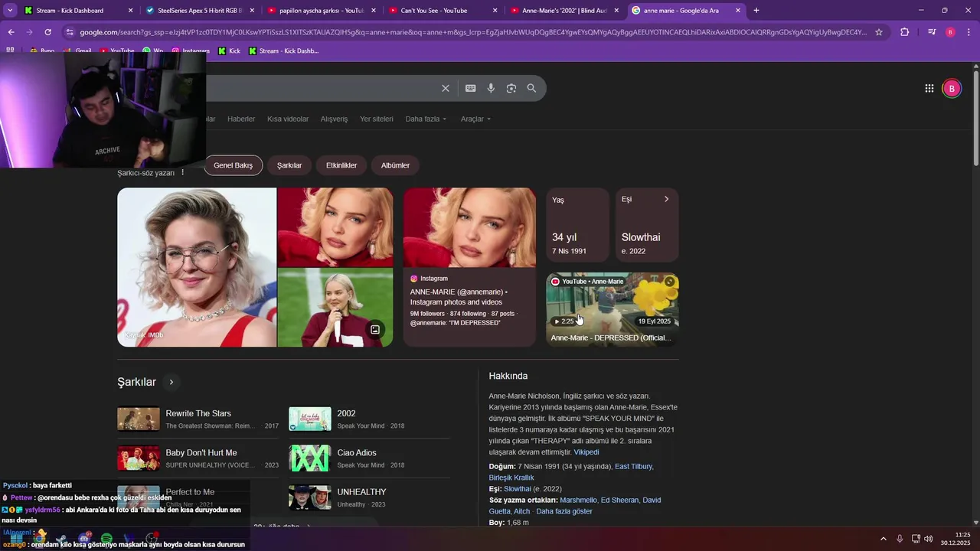Open the Rewrite The Stars song

(x=198, y=419)
